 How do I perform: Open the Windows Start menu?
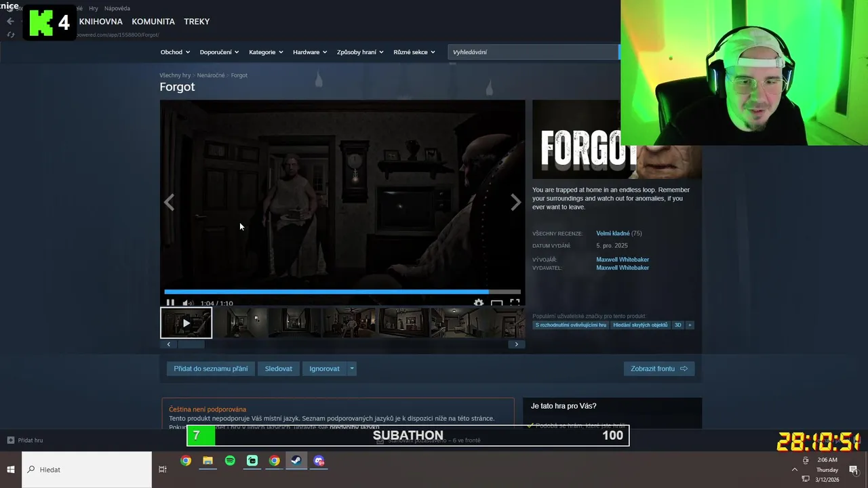(11, 470)
